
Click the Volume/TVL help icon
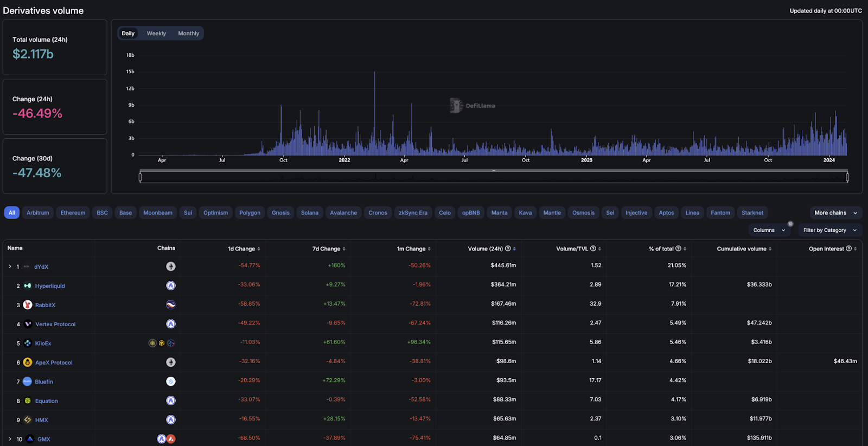593,249
